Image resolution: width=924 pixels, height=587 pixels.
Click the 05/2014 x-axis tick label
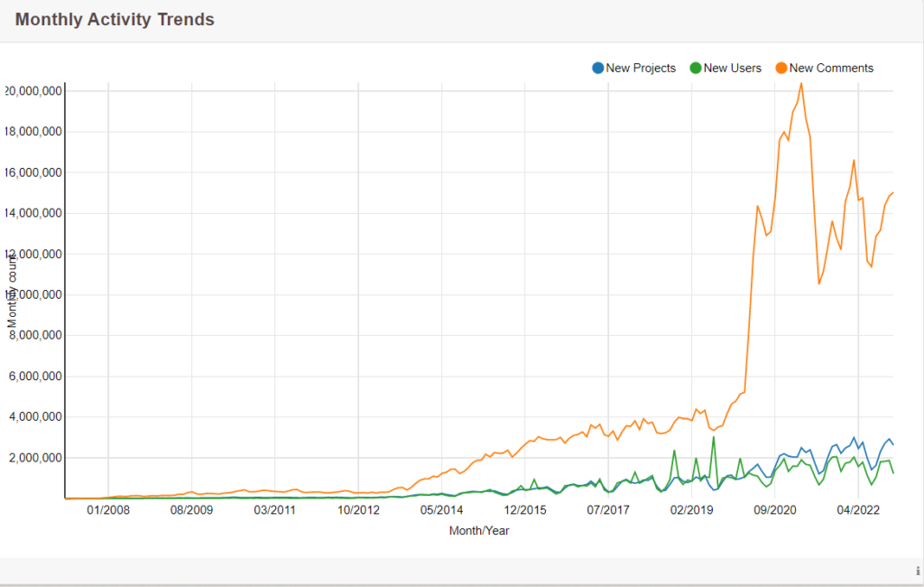(441, 509)
